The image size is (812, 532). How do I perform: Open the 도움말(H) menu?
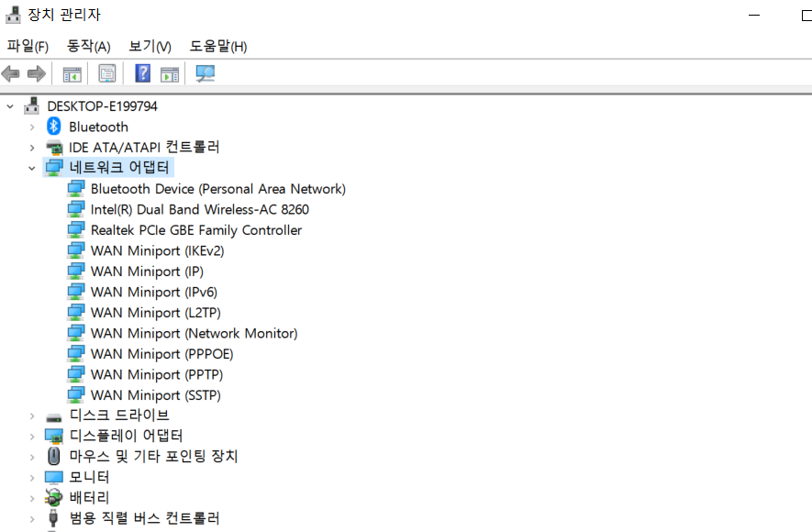[218, 46]
